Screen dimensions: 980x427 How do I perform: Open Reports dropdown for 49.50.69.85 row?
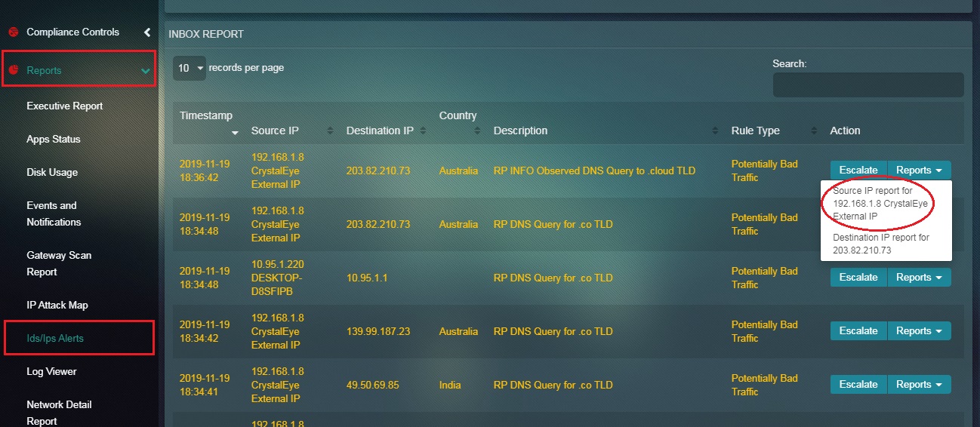[919, 385]
